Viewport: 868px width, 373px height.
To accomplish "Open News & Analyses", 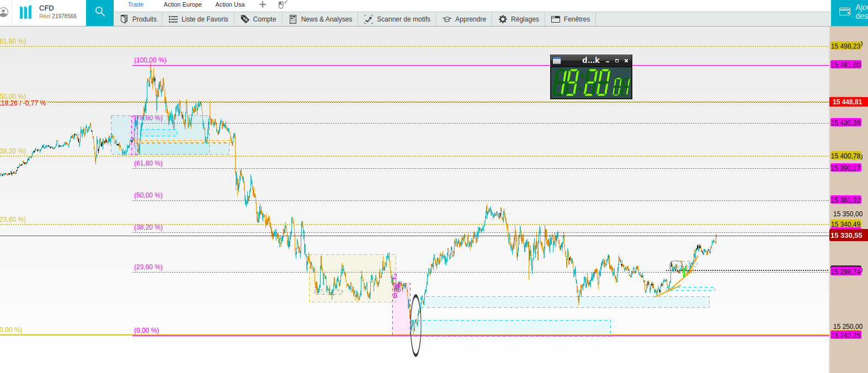I will (321, 19).
